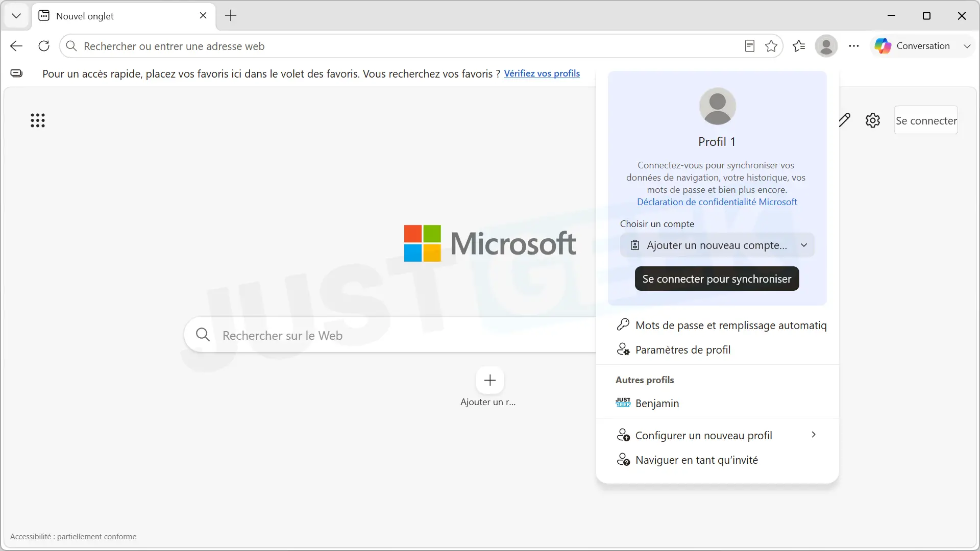Expand the Configurer un nouveau profil arrow
Screen dimensions: 980x551
[x=814, y=435]
